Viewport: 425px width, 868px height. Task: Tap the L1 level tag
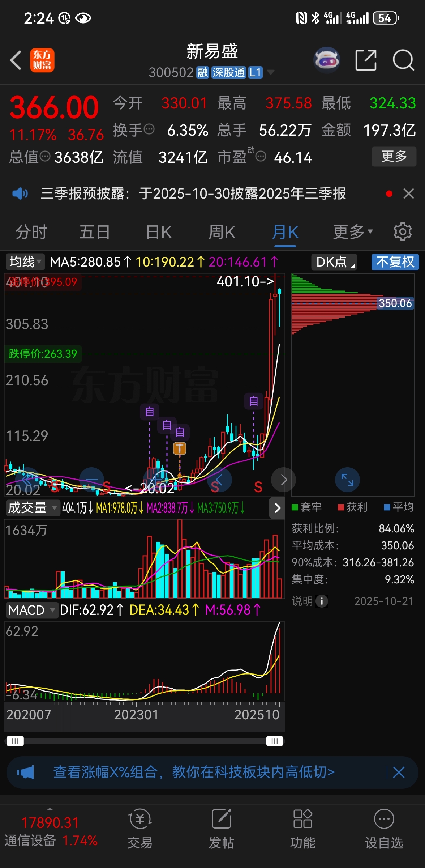[x=255, y=72]
